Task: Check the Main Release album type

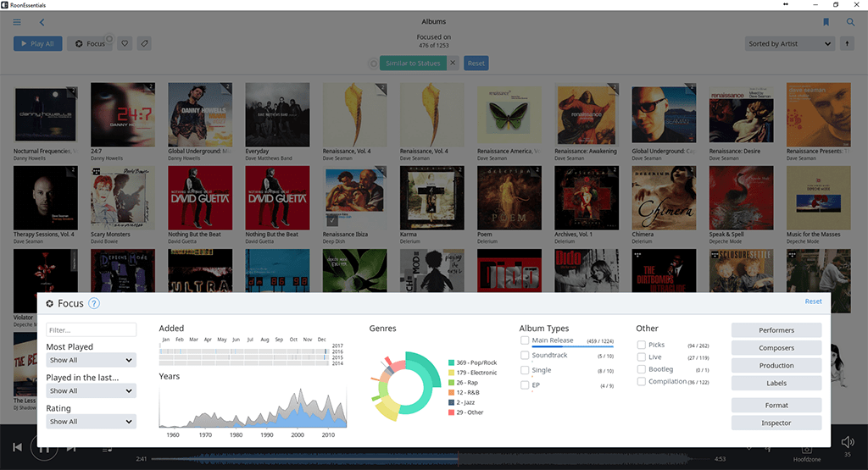Action: (525, 340)
